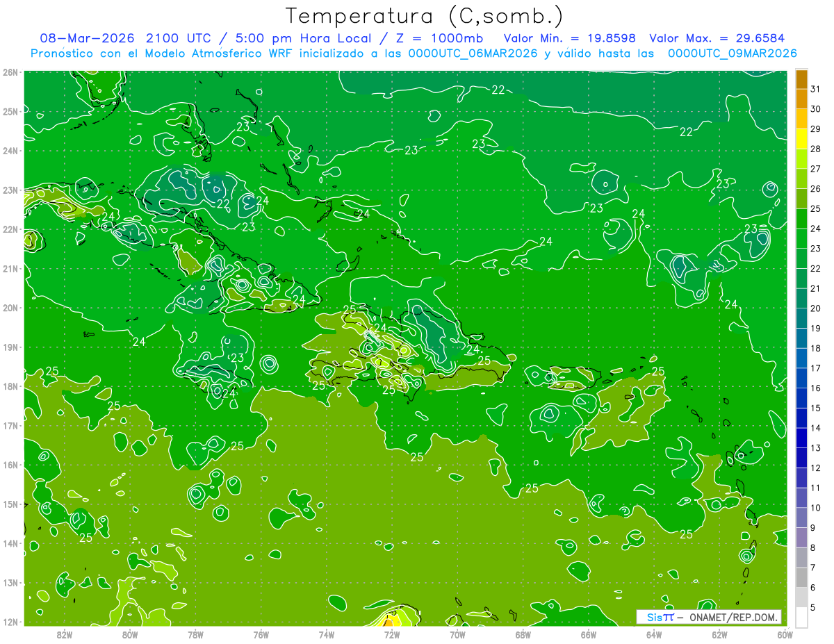Select the valid-until time "0000UTC_09MAR2026"
This screenshot has height=644, width=834.
(x=733, y=53)
